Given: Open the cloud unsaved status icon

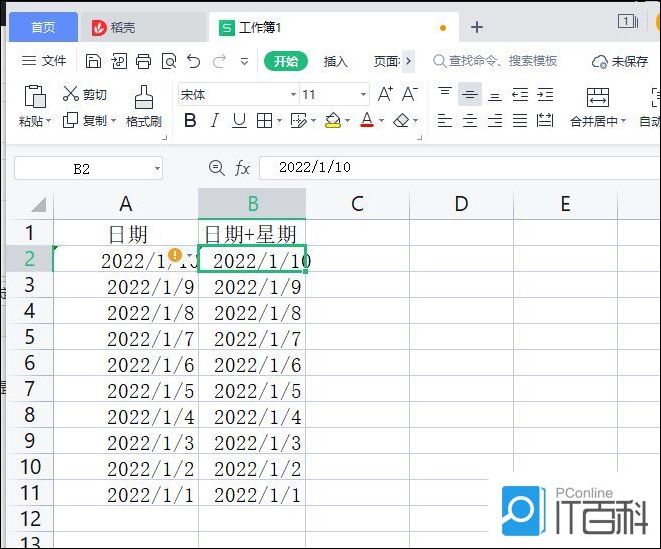Looking at the screenshot, I should point(599,62).
